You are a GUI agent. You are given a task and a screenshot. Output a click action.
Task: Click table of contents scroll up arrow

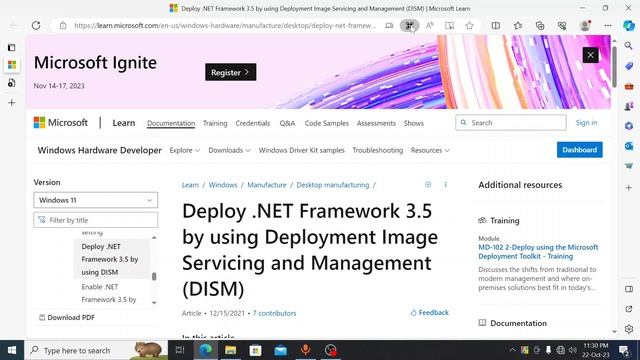tap(154, 238)
